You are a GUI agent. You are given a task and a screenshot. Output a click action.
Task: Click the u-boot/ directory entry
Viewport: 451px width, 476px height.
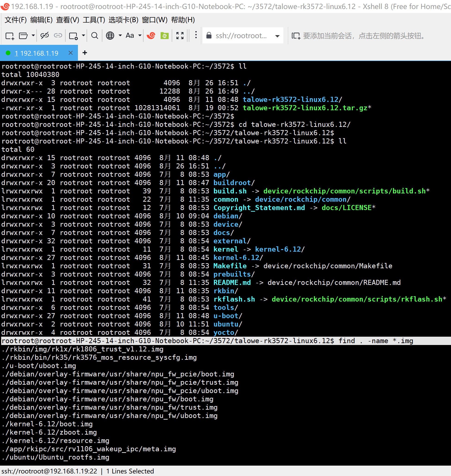228,316
